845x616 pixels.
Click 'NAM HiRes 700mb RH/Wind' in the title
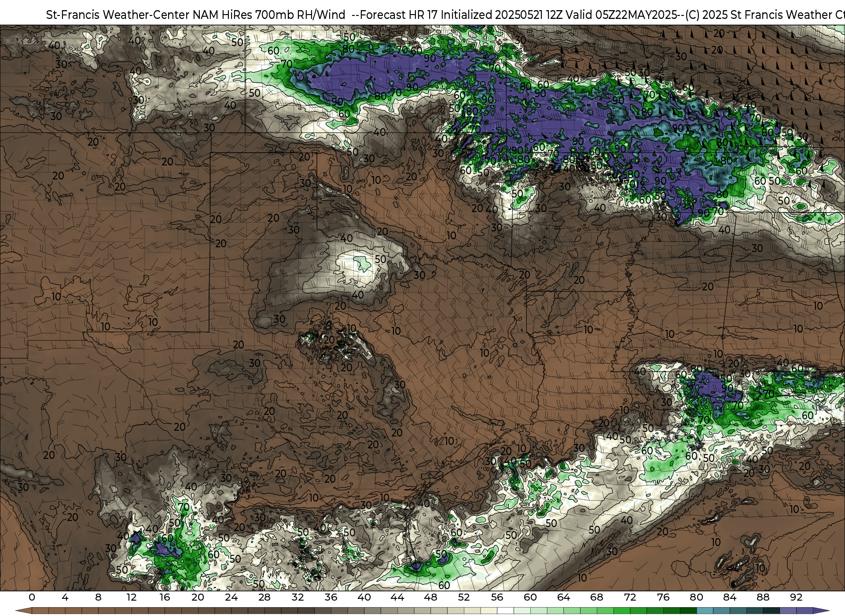click(269, 15)
